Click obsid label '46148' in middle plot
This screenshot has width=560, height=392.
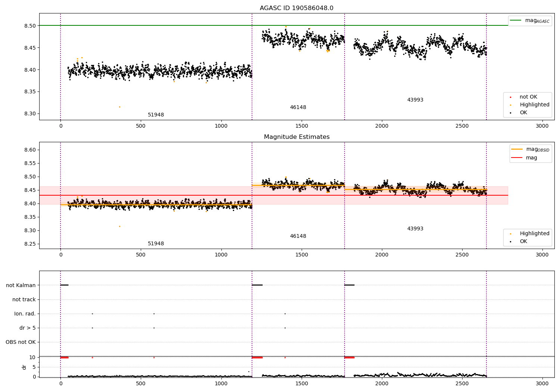coord(298,236)
